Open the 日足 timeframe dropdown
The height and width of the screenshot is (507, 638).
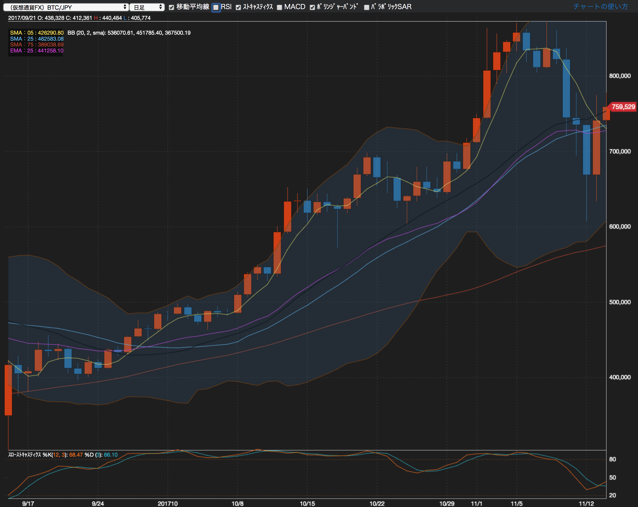[x=147, y=7]
